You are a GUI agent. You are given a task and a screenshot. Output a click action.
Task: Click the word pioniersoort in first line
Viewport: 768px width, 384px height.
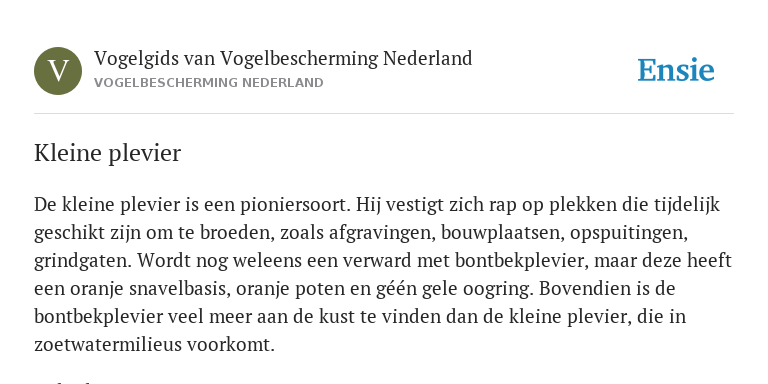295,205
